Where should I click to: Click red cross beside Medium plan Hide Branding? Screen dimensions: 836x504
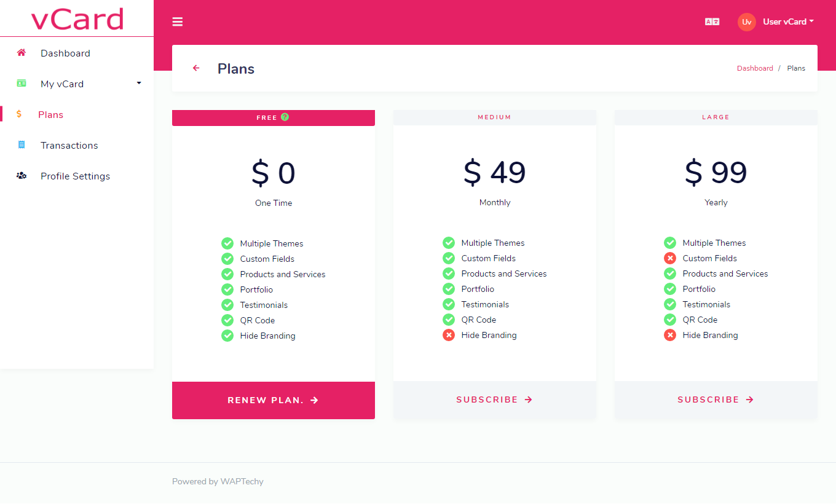coord(449,335)
